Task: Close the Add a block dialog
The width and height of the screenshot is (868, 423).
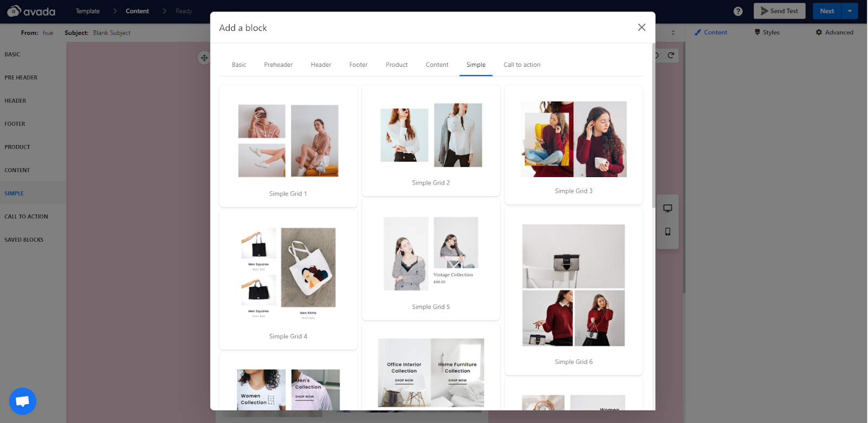Action: [641, 28]
